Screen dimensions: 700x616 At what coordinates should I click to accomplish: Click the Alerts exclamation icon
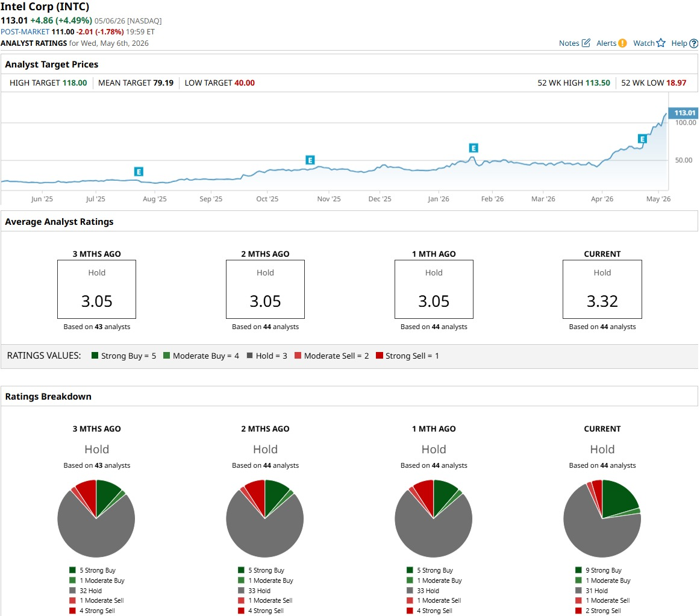tap(622, 43)
